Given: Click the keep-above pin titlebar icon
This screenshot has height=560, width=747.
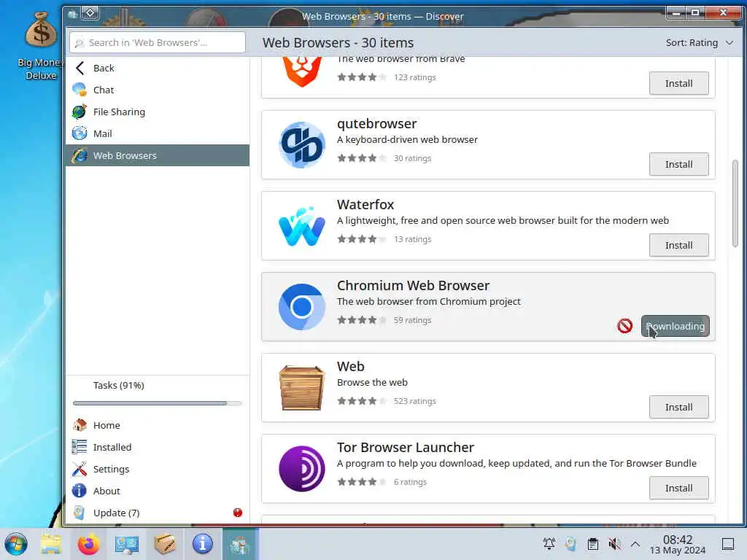Looking at the screenshot, I should click(90, 13).
